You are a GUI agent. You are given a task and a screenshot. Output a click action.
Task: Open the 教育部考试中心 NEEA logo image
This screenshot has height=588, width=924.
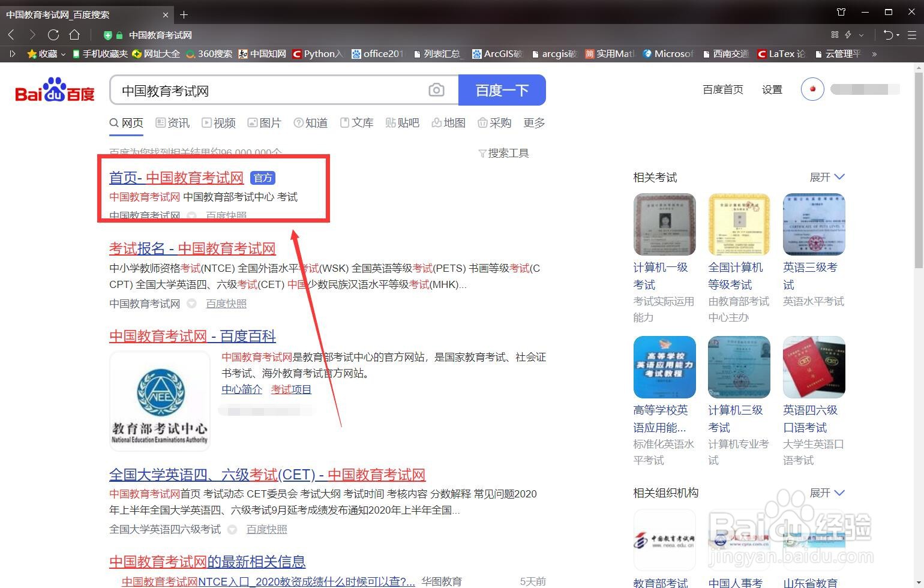pos(160,401)
